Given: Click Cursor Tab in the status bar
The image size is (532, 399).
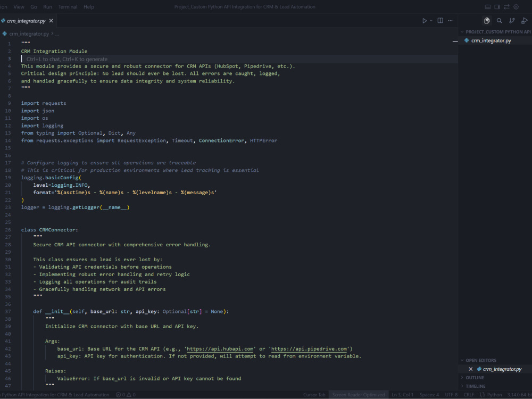Looking at the screenshot, I should [x=314, y=395].
